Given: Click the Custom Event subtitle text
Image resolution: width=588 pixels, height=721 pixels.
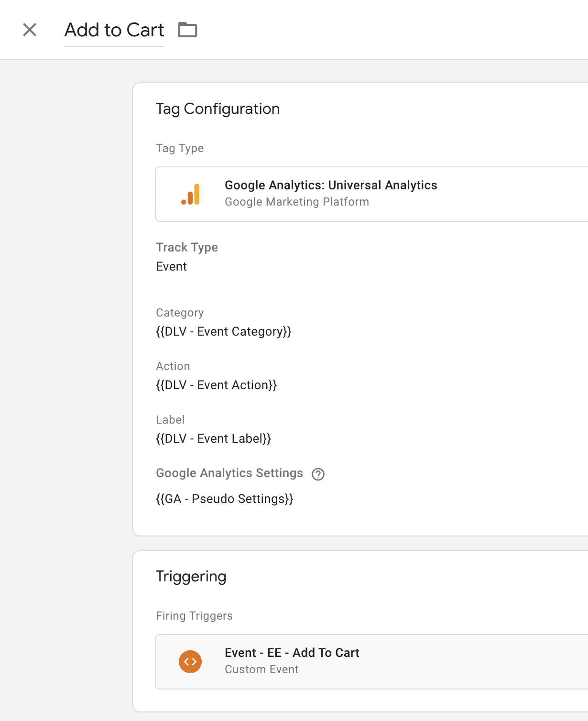Looking at the screenshot, I should click(261, 669).
